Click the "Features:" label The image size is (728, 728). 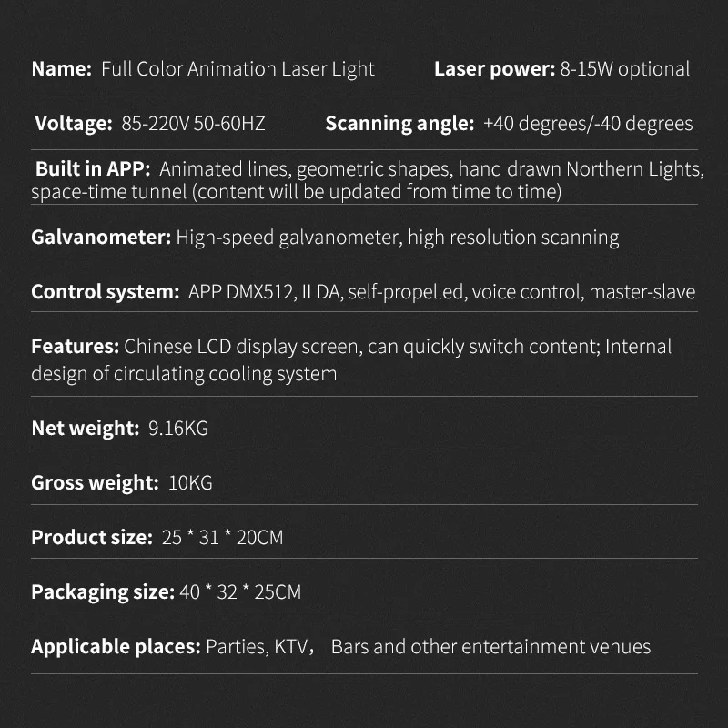pyautogui.click(x=75, y=347)
